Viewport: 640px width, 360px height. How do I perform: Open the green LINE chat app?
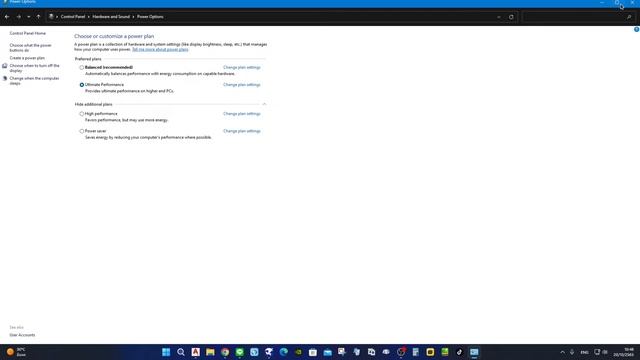pyautogui.click(x=240, y=352)
